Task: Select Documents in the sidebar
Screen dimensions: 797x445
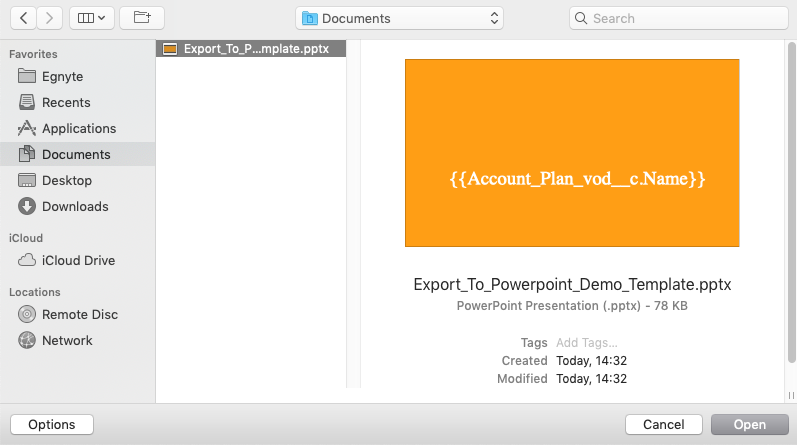Action: [76, 155]
